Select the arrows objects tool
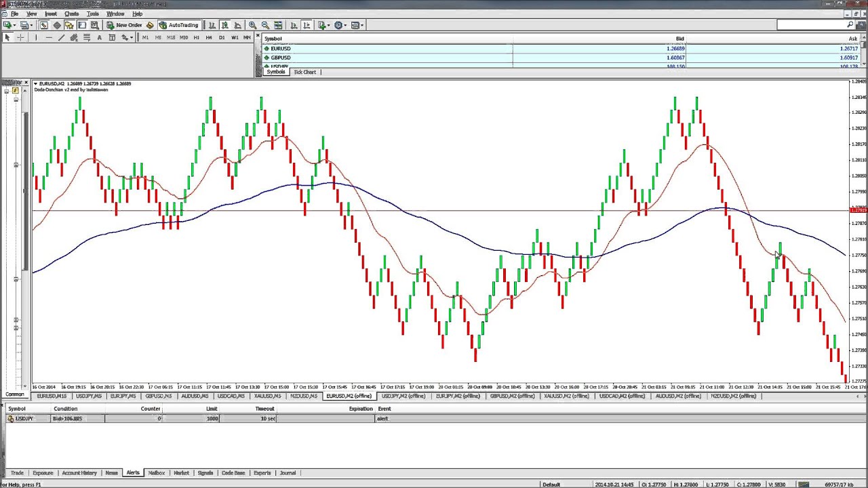This screenshot has width=868, height=488. (125, 37)
